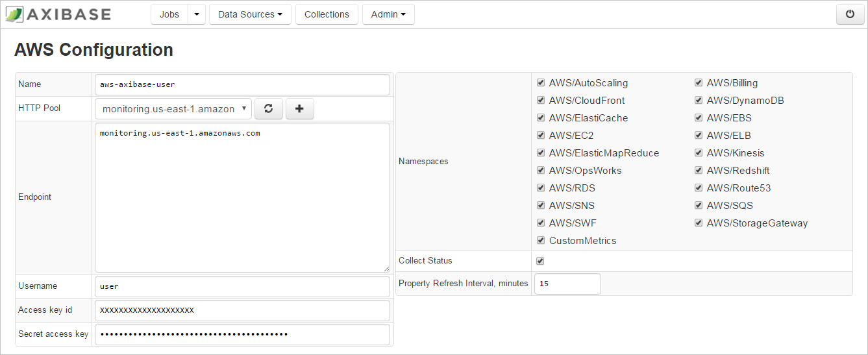Toggle AWS/StorageGateway checkbox
The width and height of the screenshot is (868, 355).
(x=699, y=223)
